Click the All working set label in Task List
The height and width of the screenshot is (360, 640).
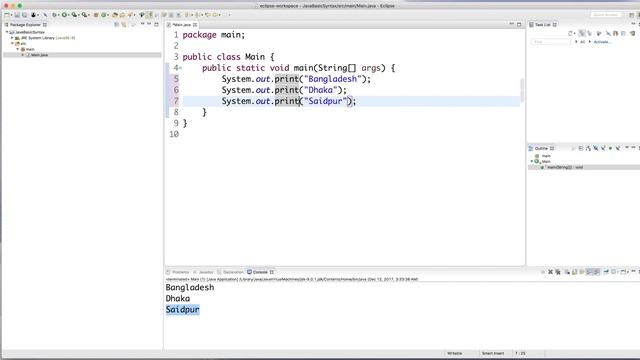pos(582,42)
